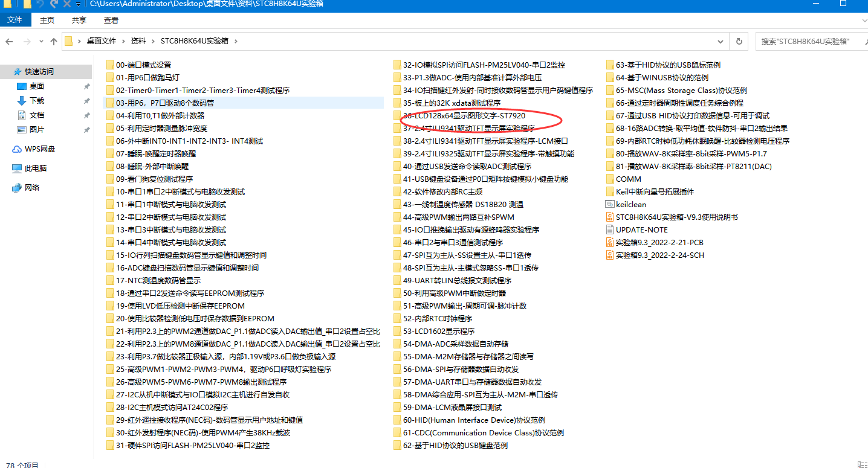Screen dimensions: 868x468
Task: Go up one folder level arrow
Action: [x=54, y=41]
